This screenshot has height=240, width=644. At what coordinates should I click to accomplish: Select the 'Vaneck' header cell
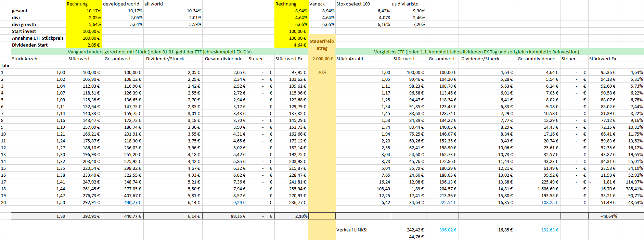[x=322, y=4]
